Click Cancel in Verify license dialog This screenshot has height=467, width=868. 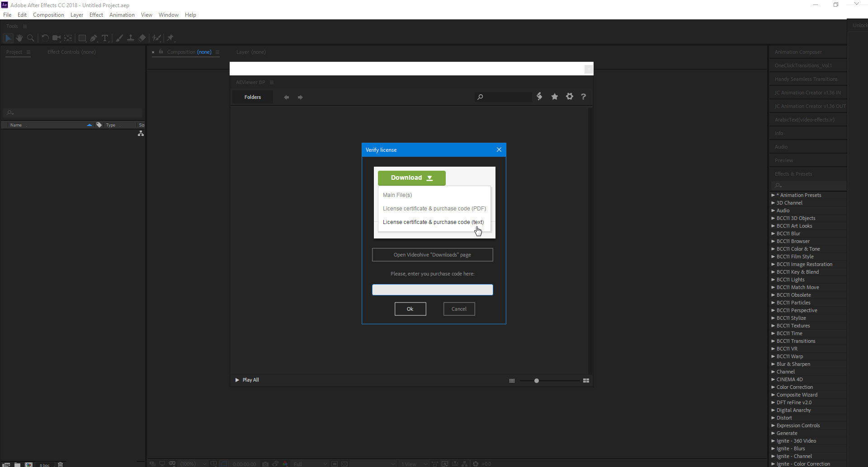click(x=459, y=309)
